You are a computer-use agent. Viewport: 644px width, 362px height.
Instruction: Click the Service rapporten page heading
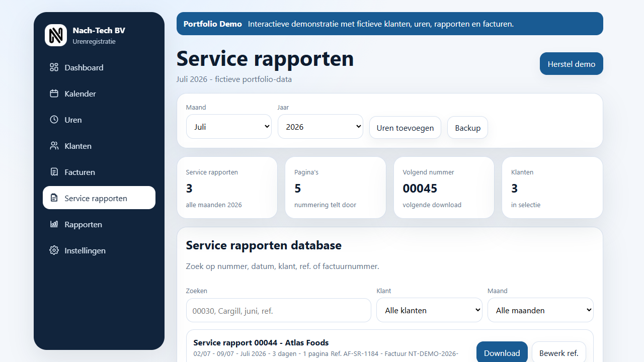coord(265,58)
